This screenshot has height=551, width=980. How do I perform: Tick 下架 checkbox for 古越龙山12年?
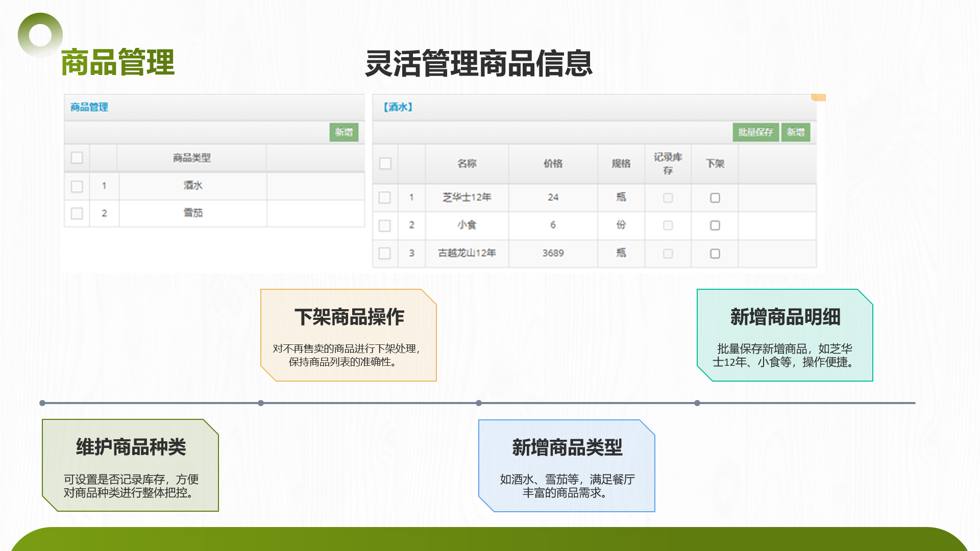click(x=715, y=254)
